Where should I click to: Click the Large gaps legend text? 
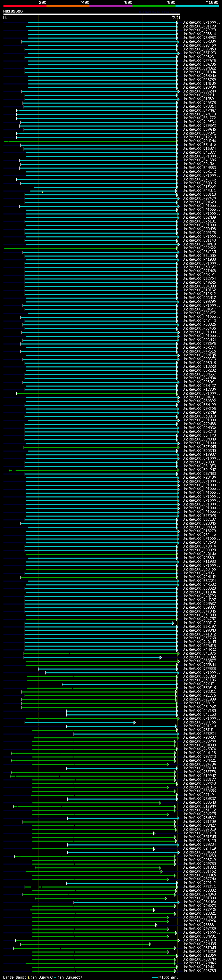coord(15,977)
